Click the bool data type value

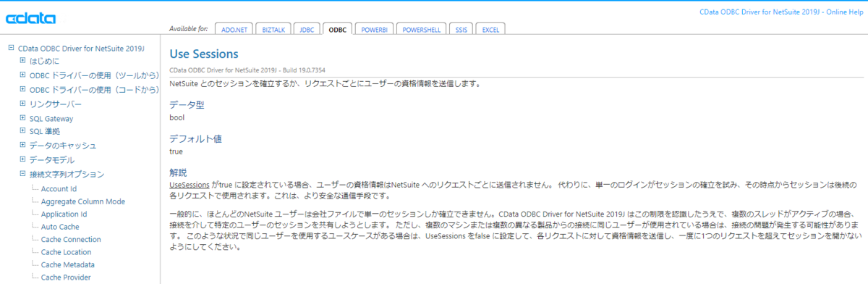pyautogui.click(x=176, y=117)
